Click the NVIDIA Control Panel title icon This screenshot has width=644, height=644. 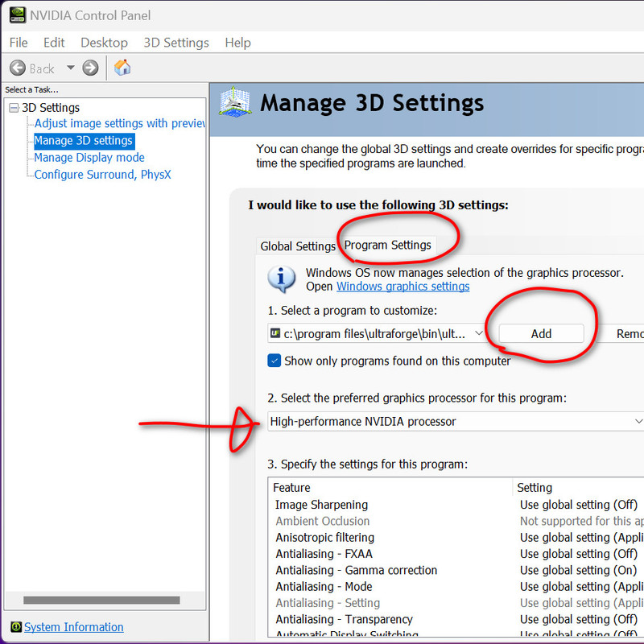[x=18, y=15]
